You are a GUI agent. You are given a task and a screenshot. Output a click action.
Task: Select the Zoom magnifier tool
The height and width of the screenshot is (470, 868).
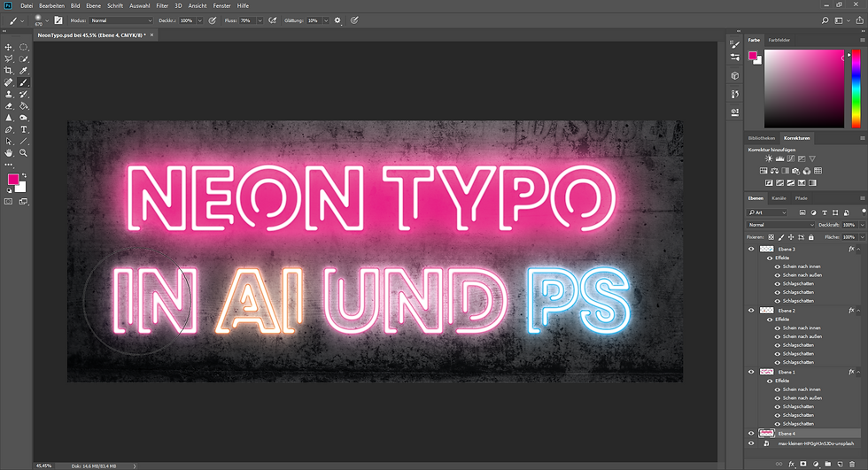(24, 153)
